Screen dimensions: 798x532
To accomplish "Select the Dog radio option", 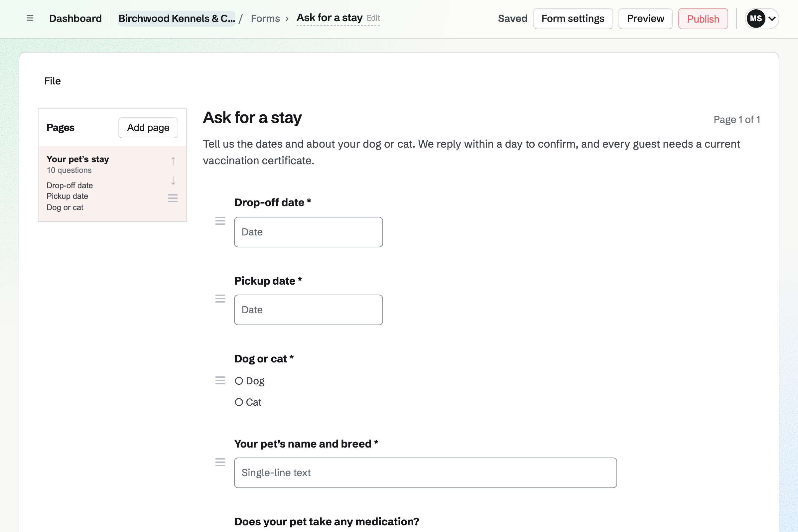I will [239, 381].
